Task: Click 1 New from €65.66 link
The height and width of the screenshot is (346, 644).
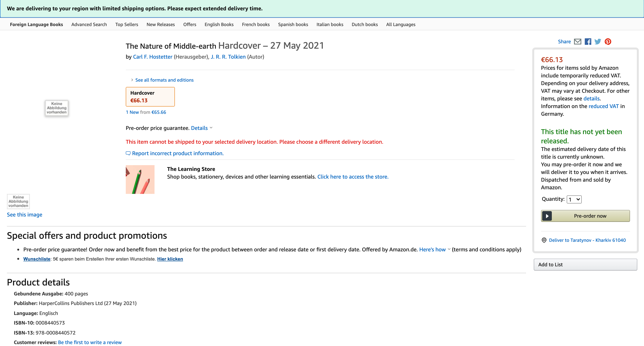Action: (146, 112)
